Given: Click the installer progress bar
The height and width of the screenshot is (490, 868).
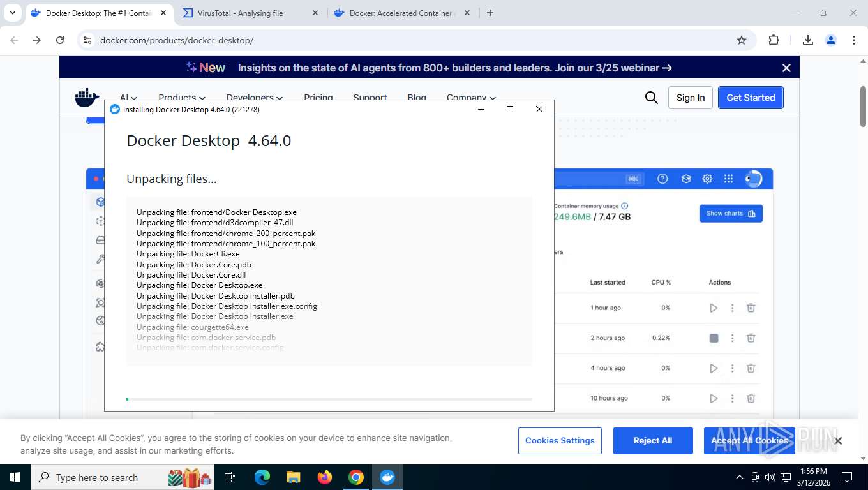Looking at the screenshot, I should pyautogui.click(x=329, y=399).
